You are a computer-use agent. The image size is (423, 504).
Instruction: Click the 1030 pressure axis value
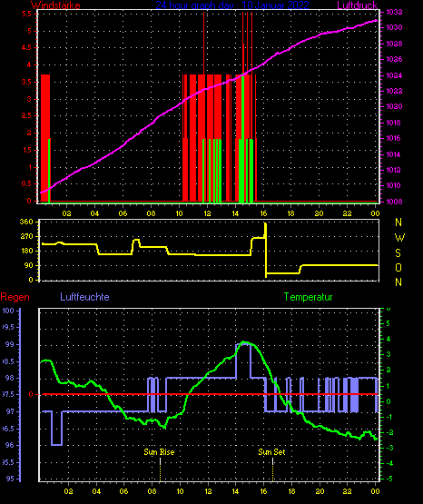point(394,27)
